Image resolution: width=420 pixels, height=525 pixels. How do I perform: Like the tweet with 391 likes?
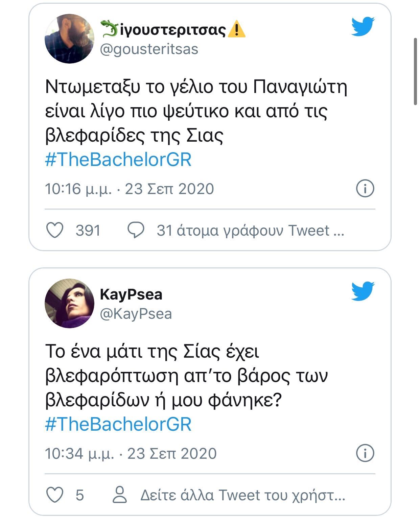point(54,231)
